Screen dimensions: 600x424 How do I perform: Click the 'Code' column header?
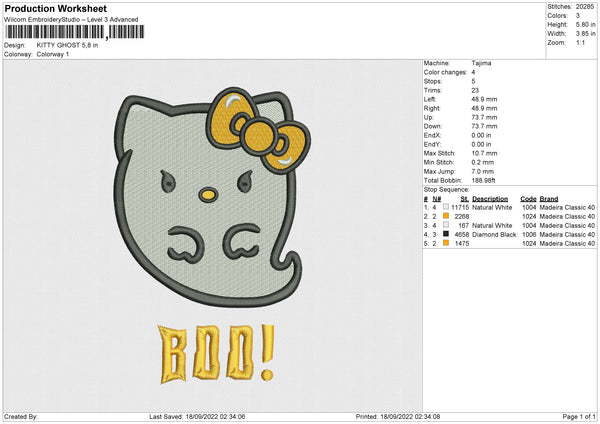pyautogui.click(x=528, y=199)
